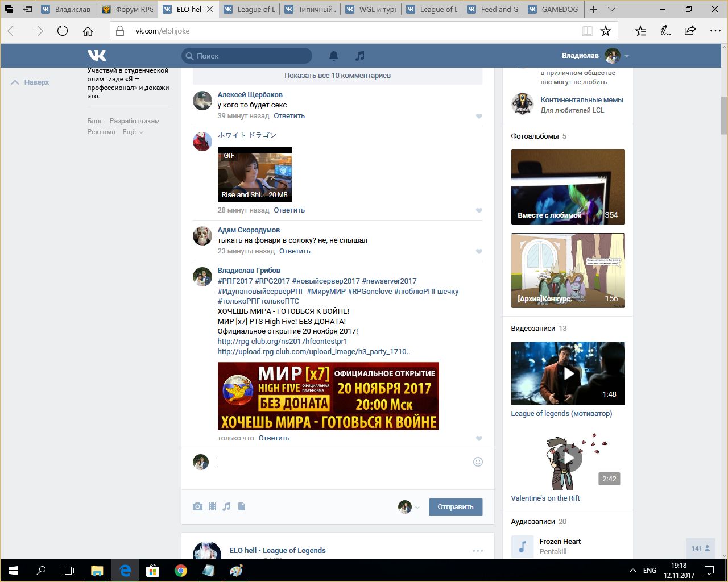This screenshot has width=728, height=582.
Task: Open Windows taskbar search
Action: (x=41, y=570)
